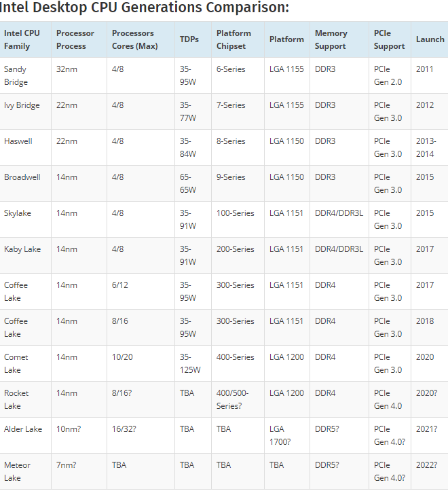Click the "PCIe Support" column header
This screenshot has width=448, height=491.
[x=389, y=39]
